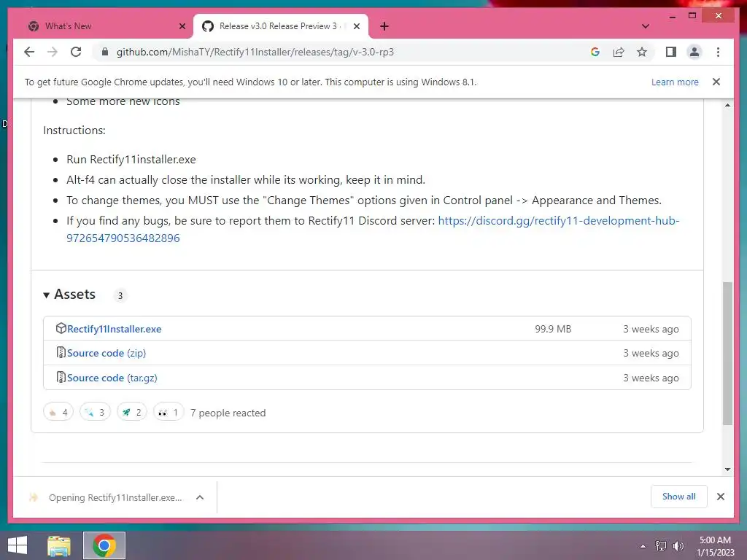Click the page scrollbar thumb
The width and height of the screenshot is (747, 560).
[x=727, y=353]
